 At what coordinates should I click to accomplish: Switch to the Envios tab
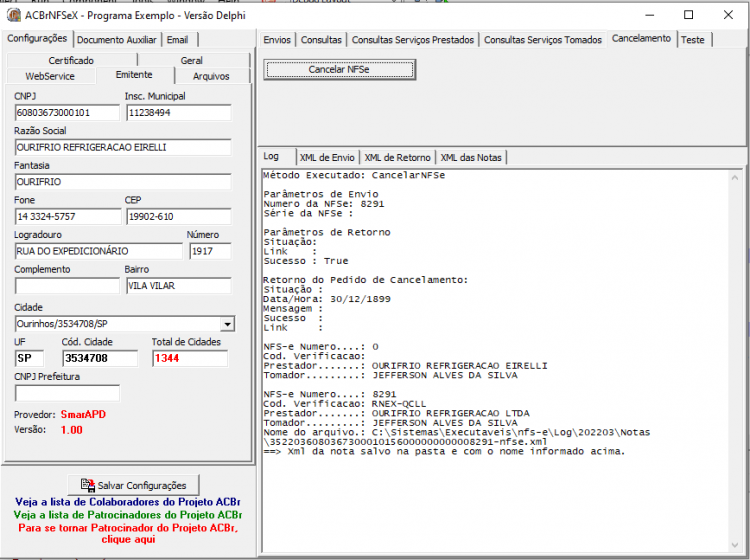point(277,40)
